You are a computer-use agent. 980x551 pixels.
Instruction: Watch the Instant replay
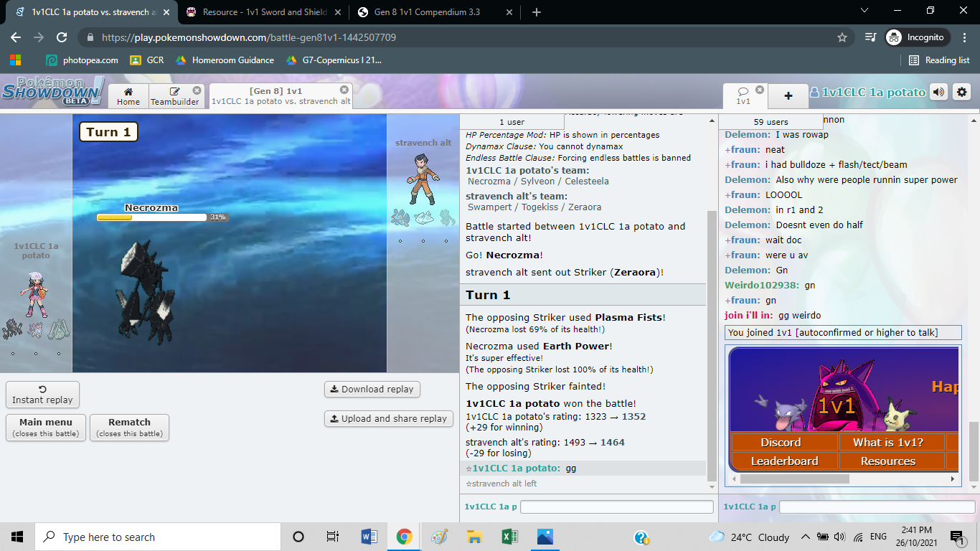pos(42,395)
